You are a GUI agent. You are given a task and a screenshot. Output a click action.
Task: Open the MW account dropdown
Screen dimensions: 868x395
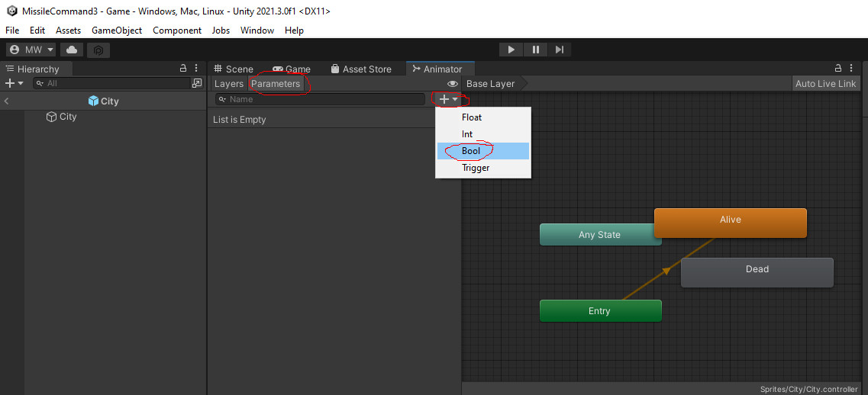coord(31,50)
